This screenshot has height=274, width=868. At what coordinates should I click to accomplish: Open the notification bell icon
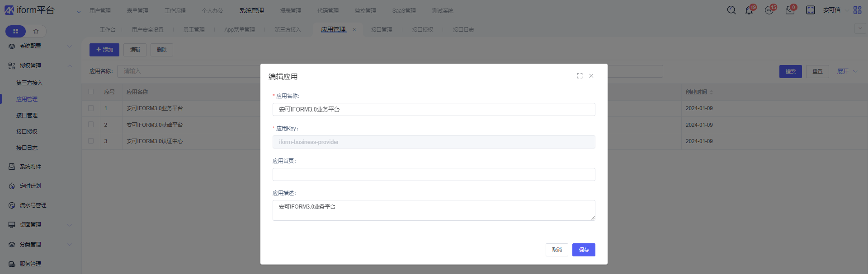[x=749, y=10]
